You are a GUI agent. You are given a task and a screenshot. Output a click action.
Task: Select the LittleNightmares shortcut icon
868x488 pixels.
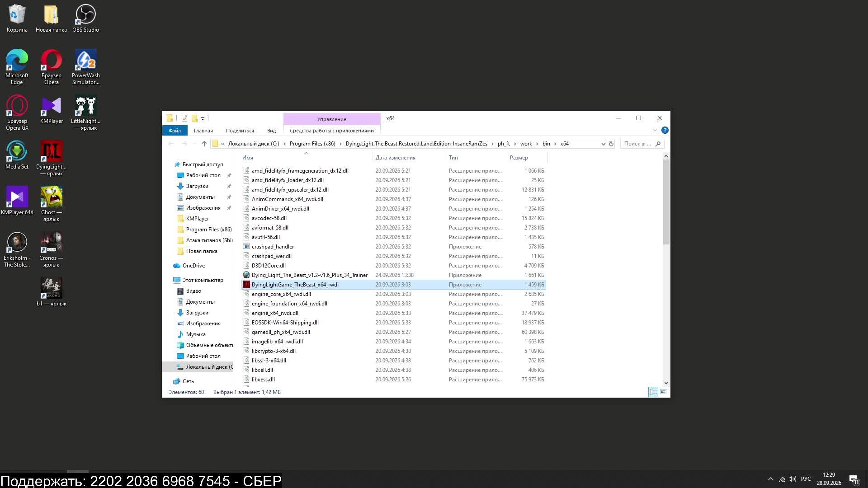[x=85, y=113]
